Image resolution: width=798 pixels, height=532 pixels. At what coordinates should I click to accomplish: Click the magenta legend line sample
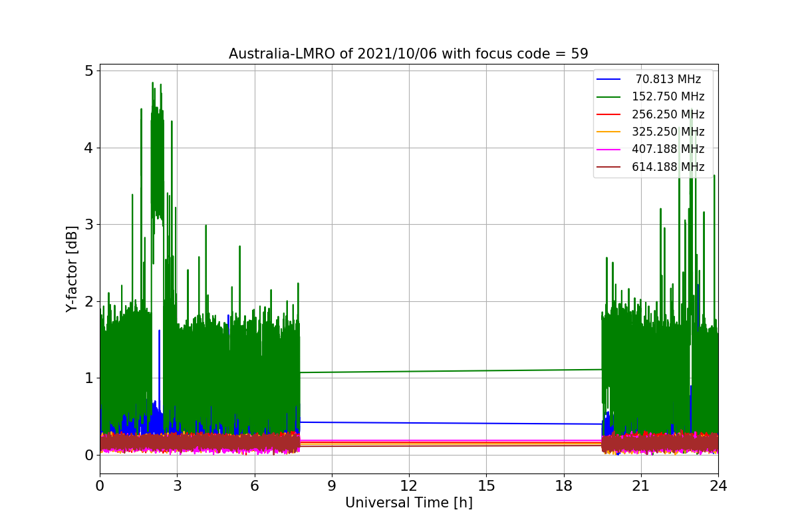tap(609, 150)
